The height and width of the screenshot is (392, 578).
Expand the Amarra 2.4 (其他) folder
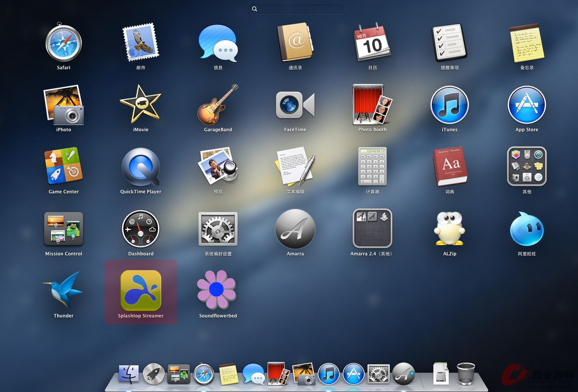(x=372, y=228)
